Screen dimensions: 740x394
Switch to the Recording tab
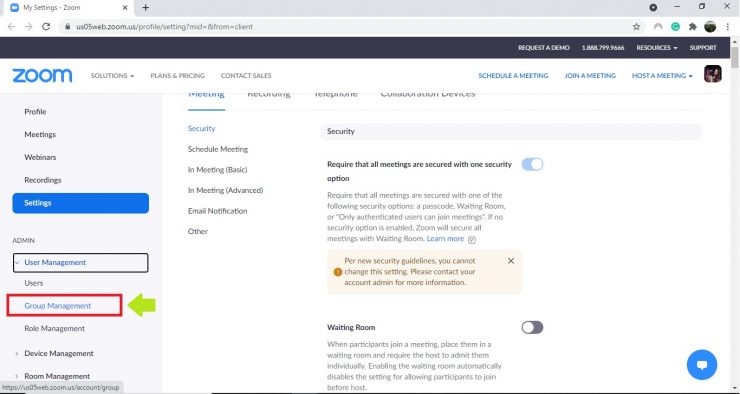(x=269, y=94)
